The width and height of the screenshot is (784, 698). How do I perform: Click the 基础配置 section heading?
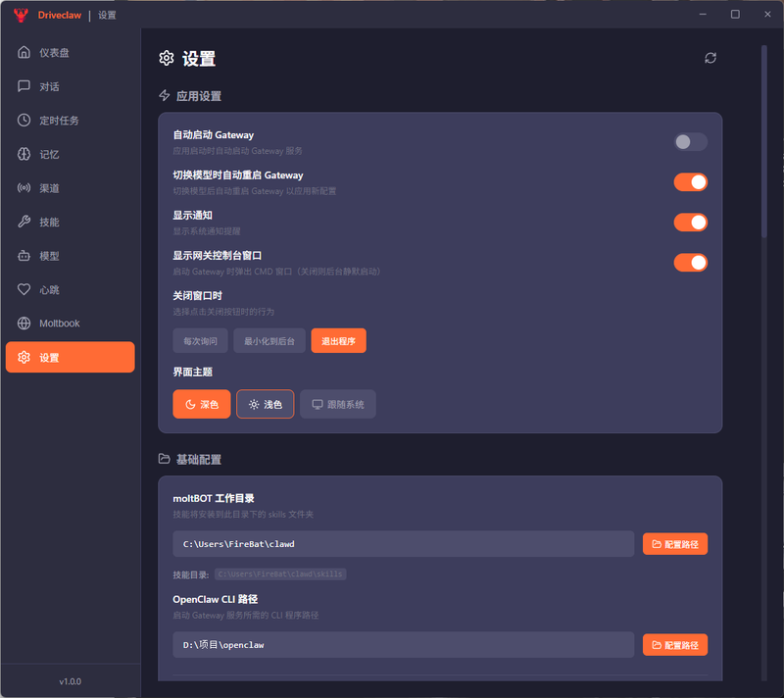[199, 459]
